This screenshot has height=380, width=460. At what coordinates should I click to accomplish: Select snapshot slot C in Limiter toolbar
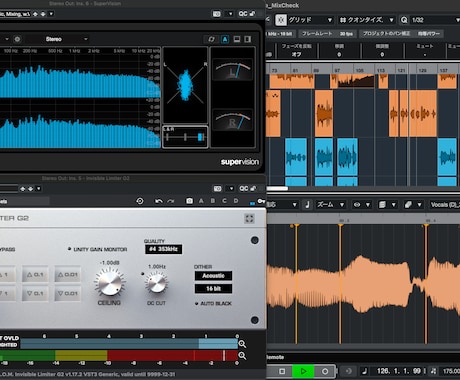224,201
